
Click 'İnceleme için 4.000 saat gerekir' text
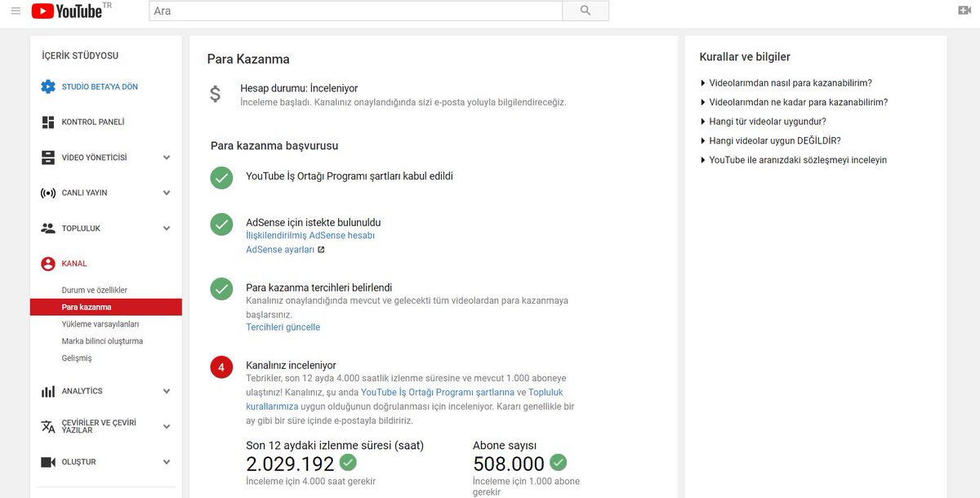(311, 482)
